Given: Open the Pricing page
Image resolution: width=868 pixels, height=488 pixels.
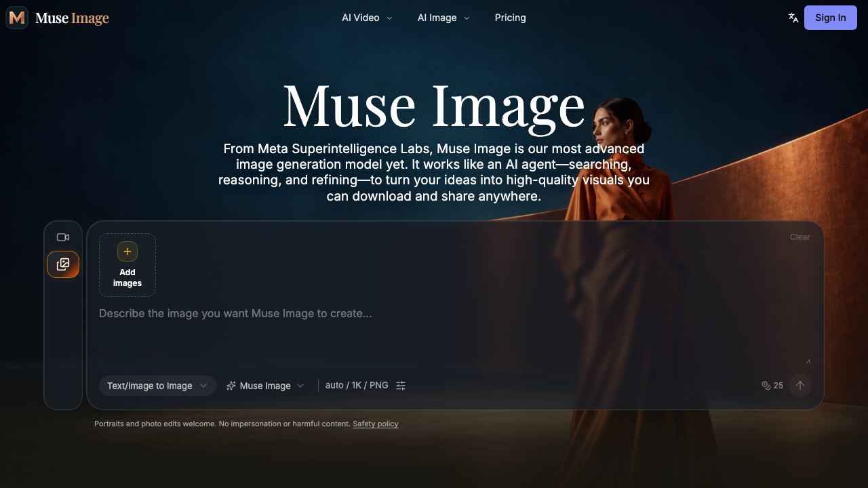Looking at the screenshot, I should click(x=510, y=18).
